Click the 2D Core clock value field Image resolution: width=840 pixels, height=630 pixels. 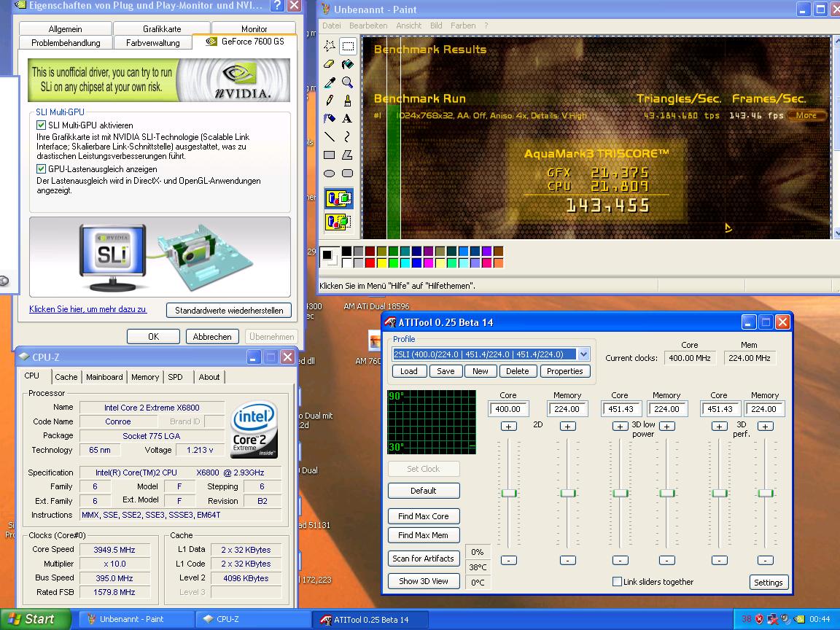pyautogui.click(x=508, y=409)
